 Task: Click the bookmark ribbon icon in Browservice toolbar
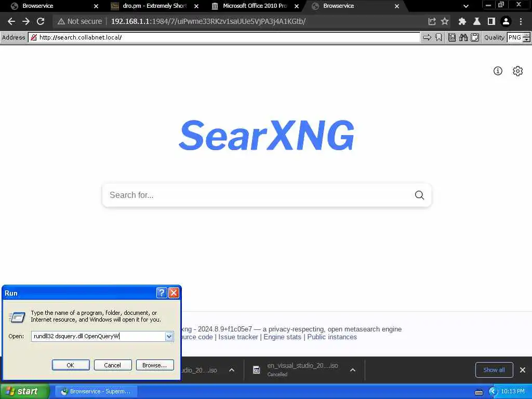pos(438,37)
